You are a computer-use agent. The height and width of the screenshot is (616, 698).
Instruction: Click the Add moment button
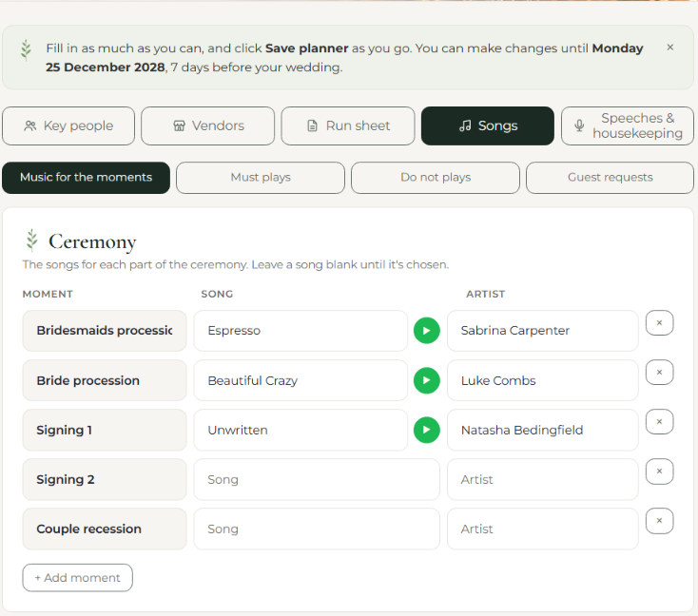tap(77, 578)
